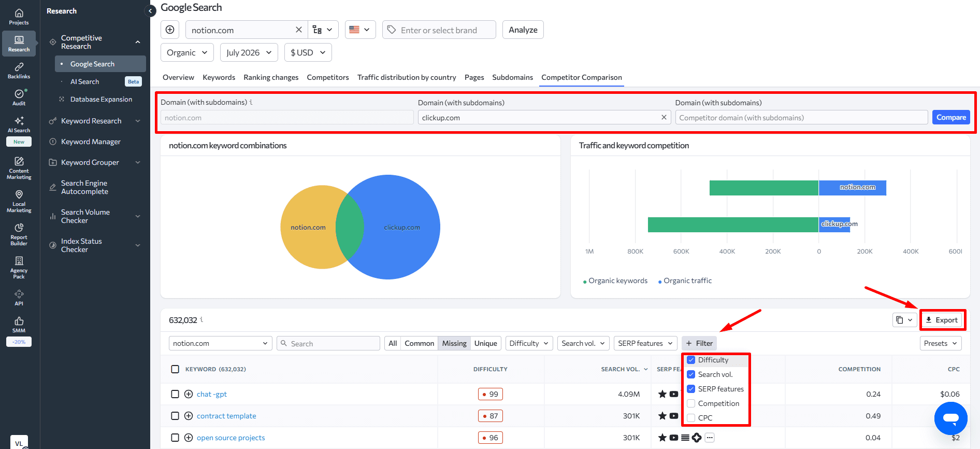
Task: Open the live chat bubble
Action: coord(950,418)
